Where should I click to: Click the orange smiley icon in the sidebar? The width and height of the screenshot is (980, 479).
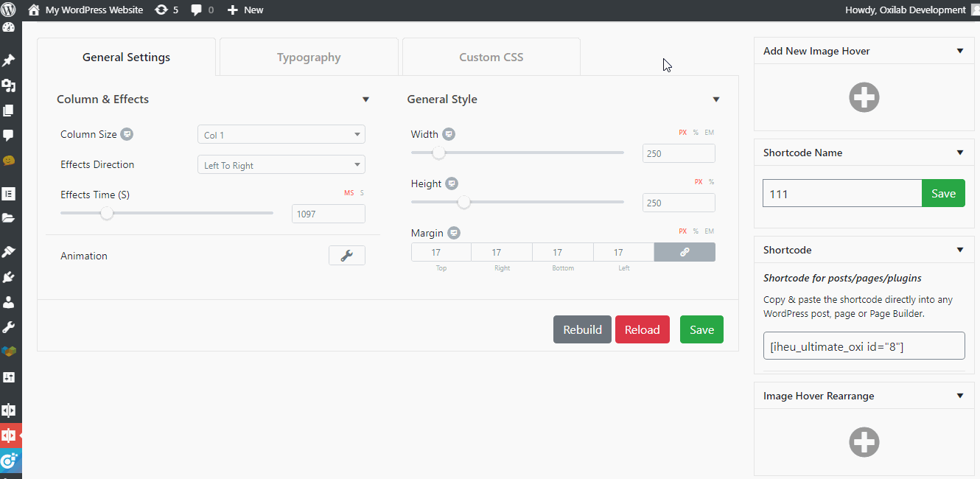[9, 161]
